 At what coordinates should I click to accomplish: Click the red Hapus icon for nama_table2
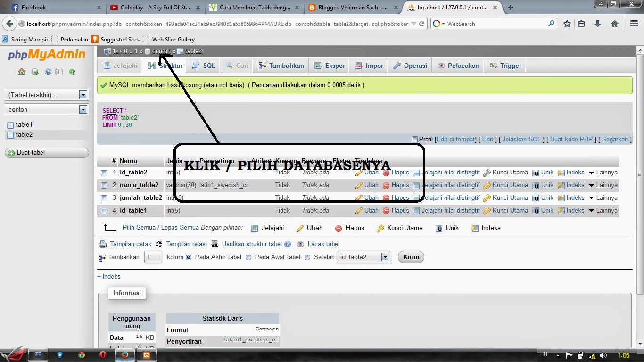(x=386, y=185)
